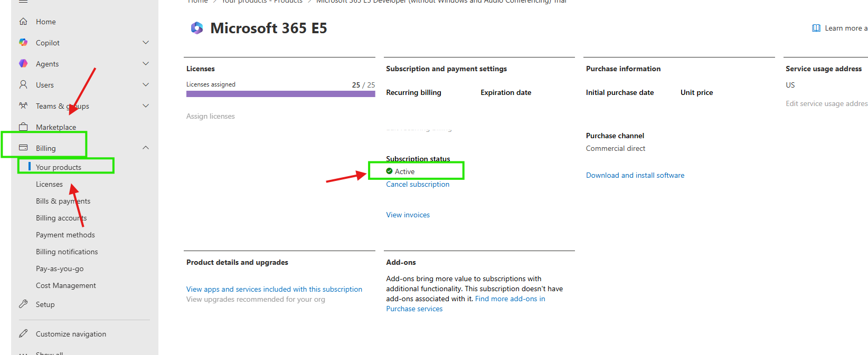Click Customize navigation option
The image size is (868, 355).
point(71,334)
